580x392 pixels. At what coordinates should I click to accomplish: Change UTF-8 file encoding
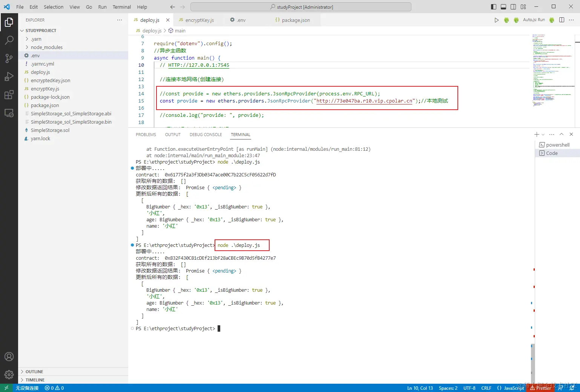click(469, 388)
